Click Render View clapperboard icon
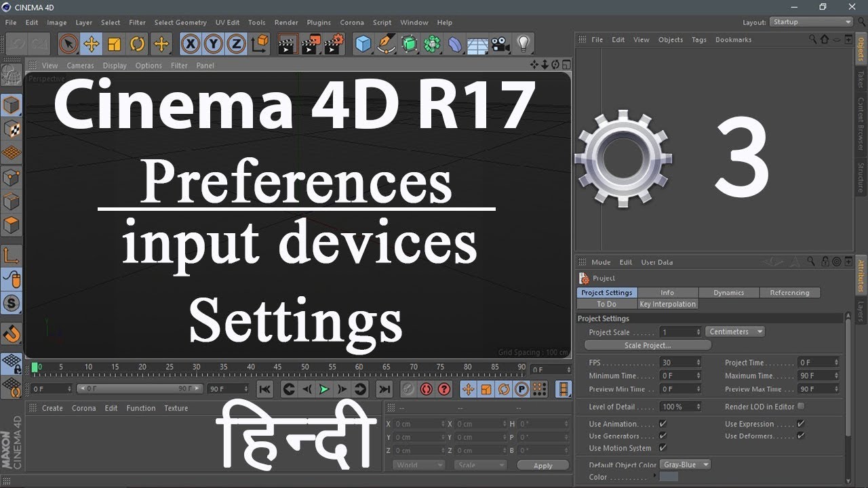 [x=288, y=44]
